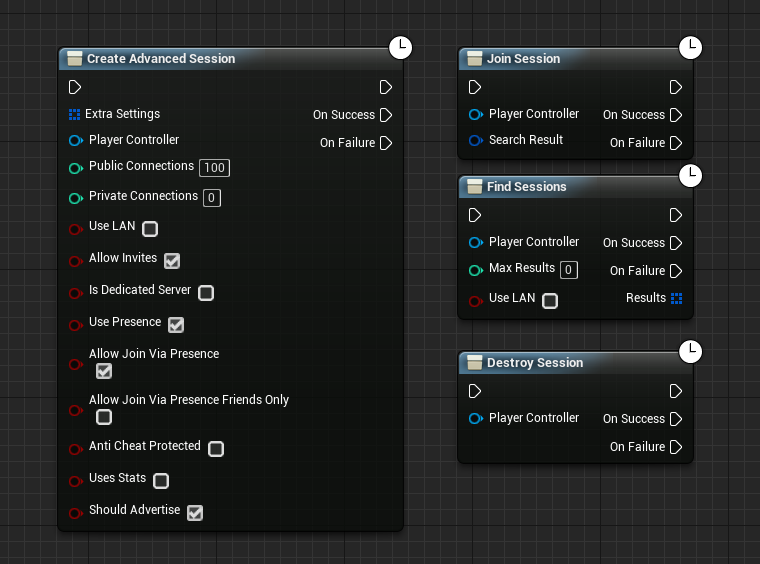Click the Extra Settings array pin icon
Viewport: 760px width, 564px height.
pos(75,115)
